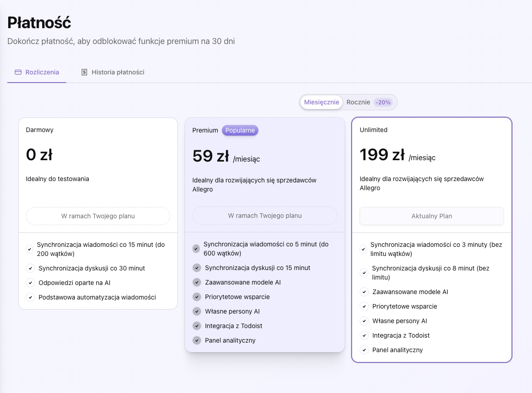532x393 pixels.
Task: Click the -20% discount badge
Action: 383,103
